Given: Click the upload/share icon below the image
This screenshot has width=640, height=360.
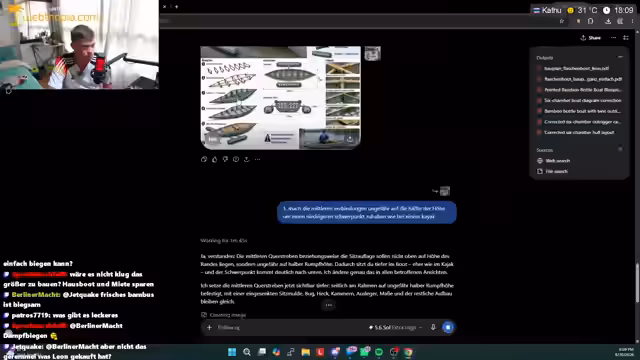Looking at the screenshot, I should [247, 159].
